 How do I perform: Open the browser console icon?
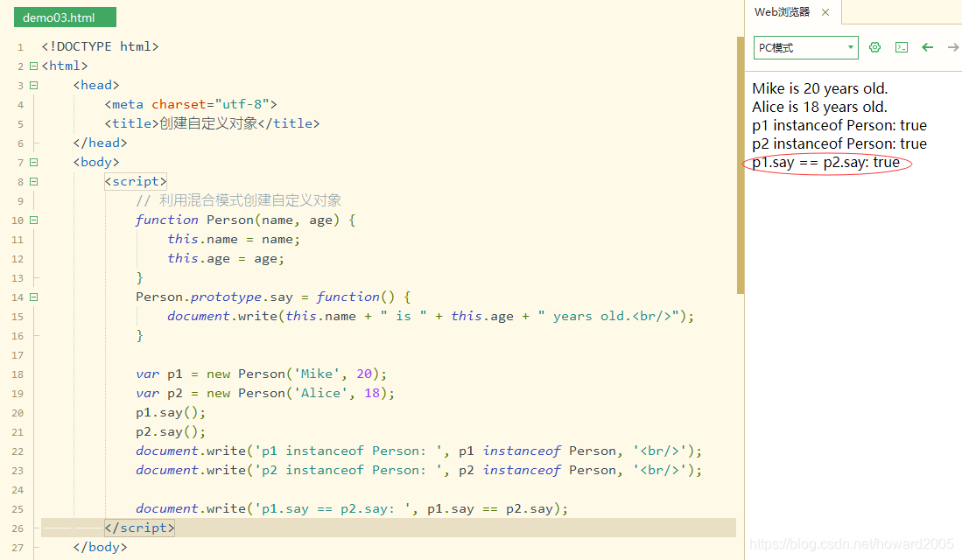coord(902,47)
